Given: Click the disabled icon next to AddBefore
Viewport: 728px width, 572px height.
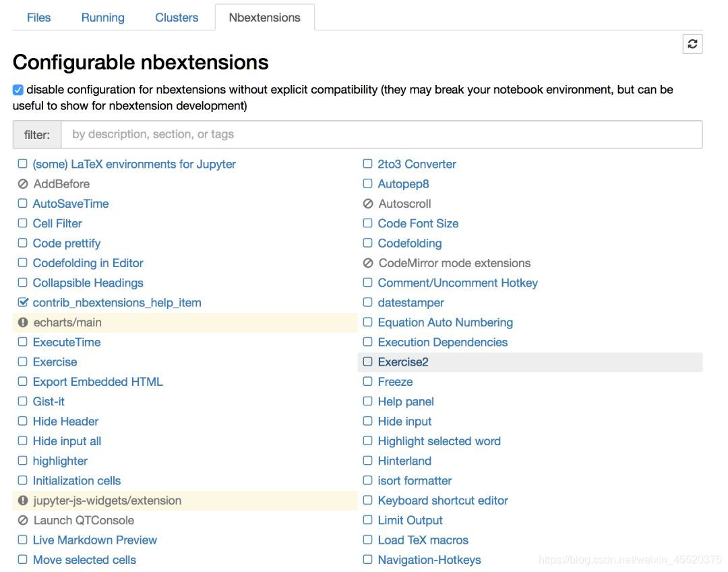Looking at the screenshot, I should tap(23, 183).
